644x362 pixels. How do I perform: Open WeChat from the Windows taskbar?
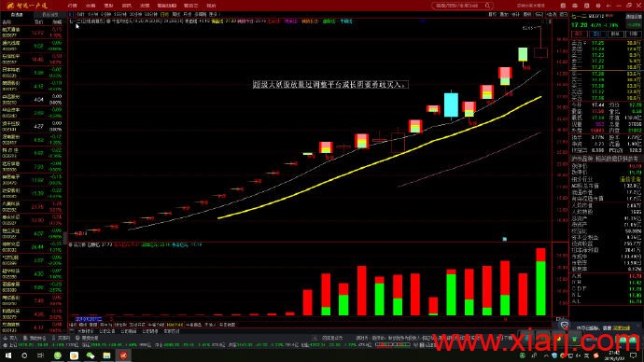[x=91, y=355]
